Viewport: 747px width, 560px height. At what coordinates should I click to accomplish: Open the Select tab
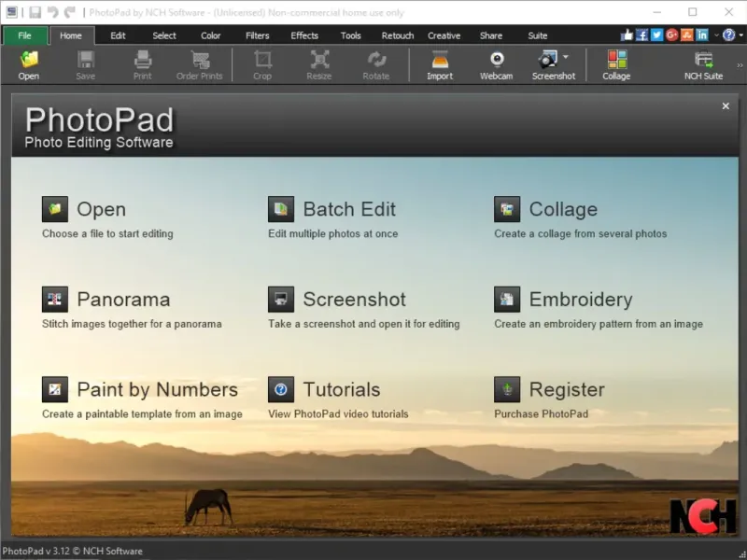click(x=164, y=35)
